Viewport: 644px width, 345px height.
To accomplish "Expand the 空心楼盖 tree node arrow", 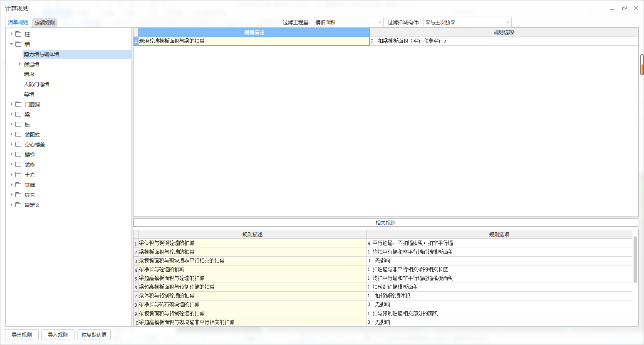I will click(x=11, y=144).
